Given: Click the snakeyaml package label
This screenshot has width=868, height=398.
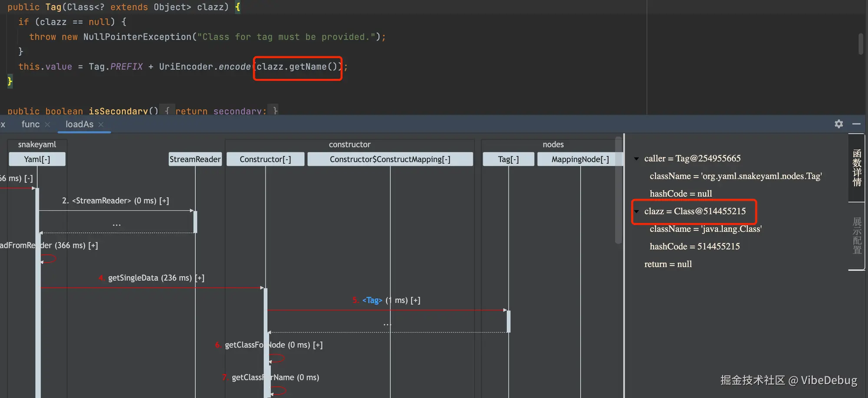Looking at the screenshot, I should tap(37, 145).
